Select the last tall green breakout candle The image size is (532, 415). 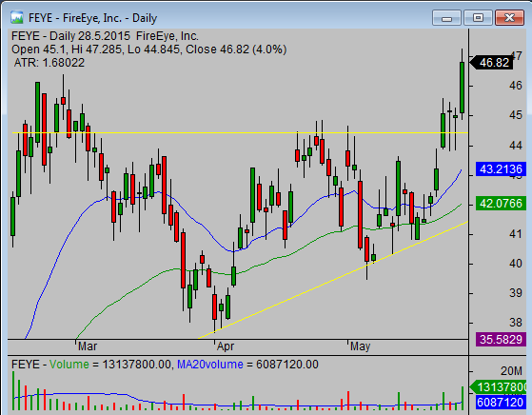463,88
